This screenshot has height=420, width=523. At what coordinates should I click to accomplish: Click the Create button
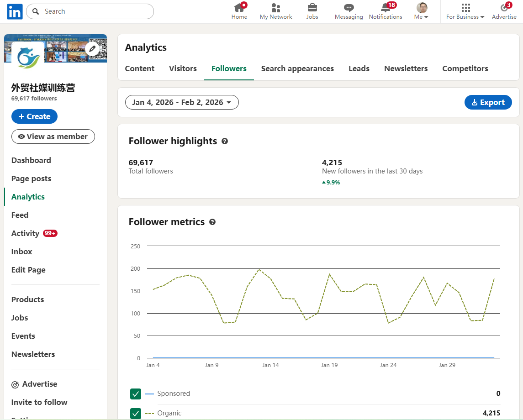click(34, 116)
